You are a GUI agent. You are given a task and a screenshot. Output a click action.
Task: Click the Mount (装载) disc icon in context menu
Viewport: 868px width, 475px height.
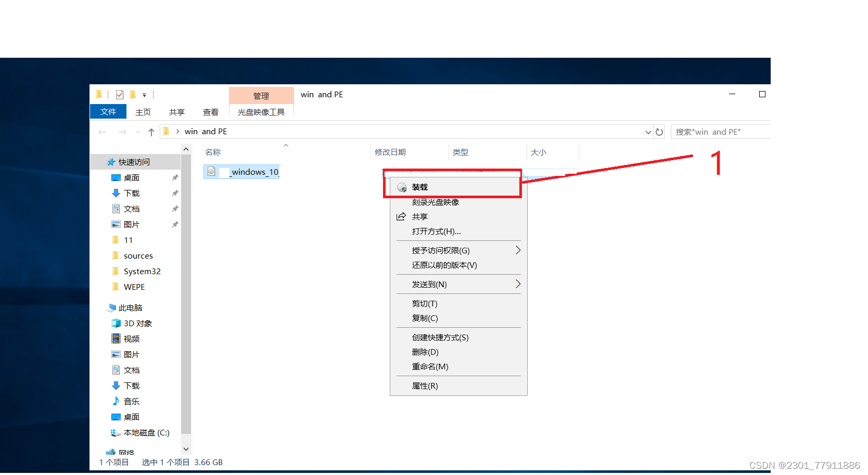(x=401, y=187)
